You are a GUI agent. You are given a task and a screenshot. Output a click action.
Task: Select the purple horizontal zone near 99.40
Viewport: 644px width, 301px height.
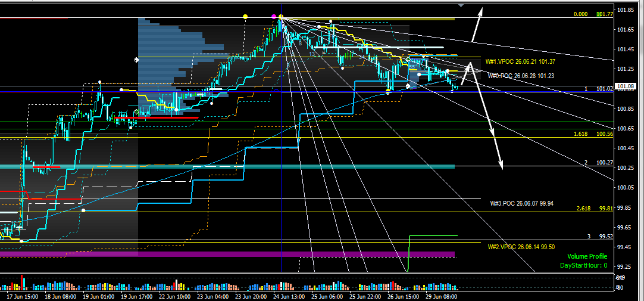[x=227, y=254]
